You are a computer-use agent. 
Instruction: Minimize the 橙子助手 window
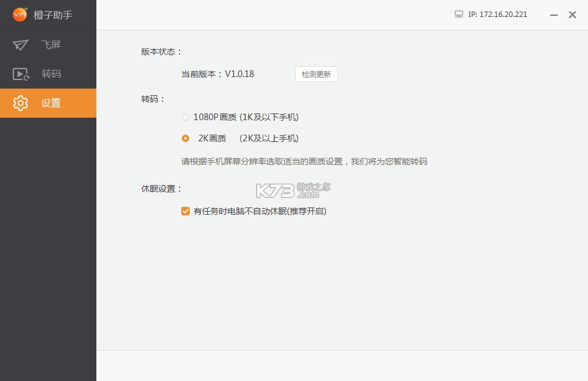pos(553,15)
